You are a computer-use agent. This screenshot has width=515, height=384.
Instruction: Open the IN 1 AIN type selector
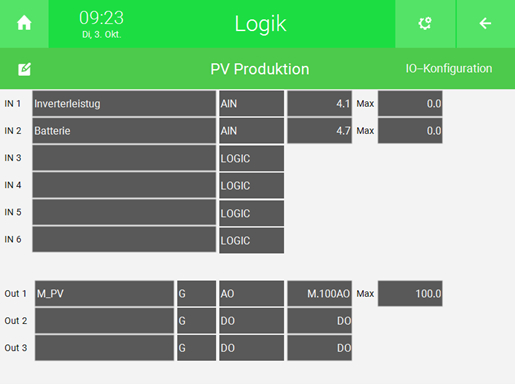click(252, 103)
